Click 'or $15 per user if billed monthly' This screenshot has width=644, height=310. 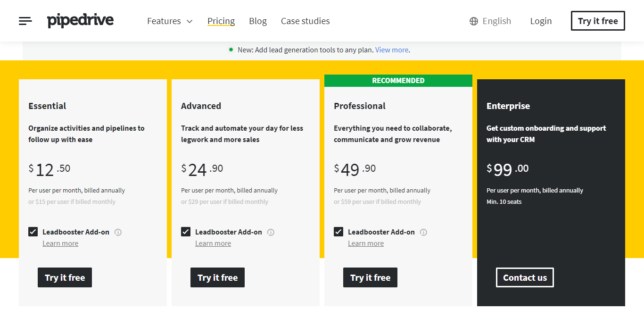tap(72, 201)
